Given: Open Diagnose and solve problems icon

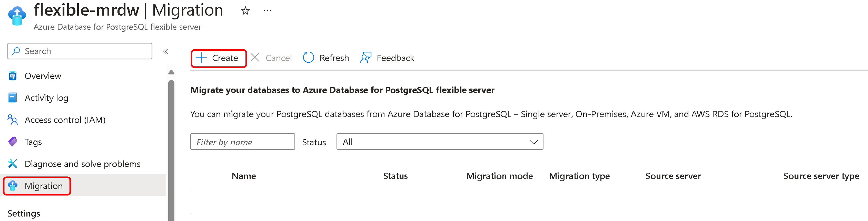Looking at the screenshot, I should 13,164.
